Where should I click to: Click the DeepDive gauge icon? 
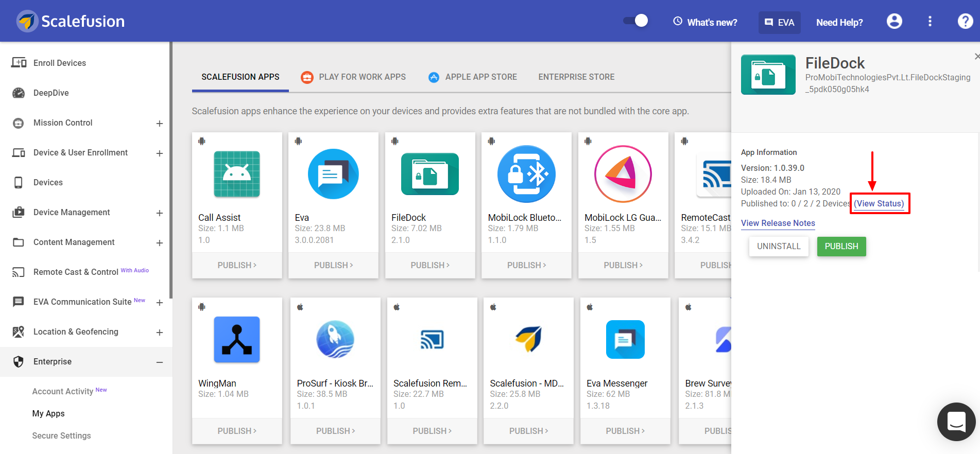click(x=19, y=93)
